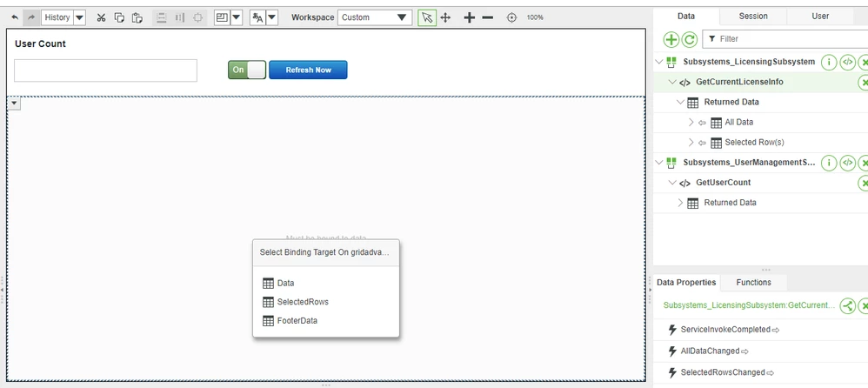Image resolution: width=868 pixels, height=388 pixels.
Task: Add a data entity with green plus
Action: [x=671, y=39]
